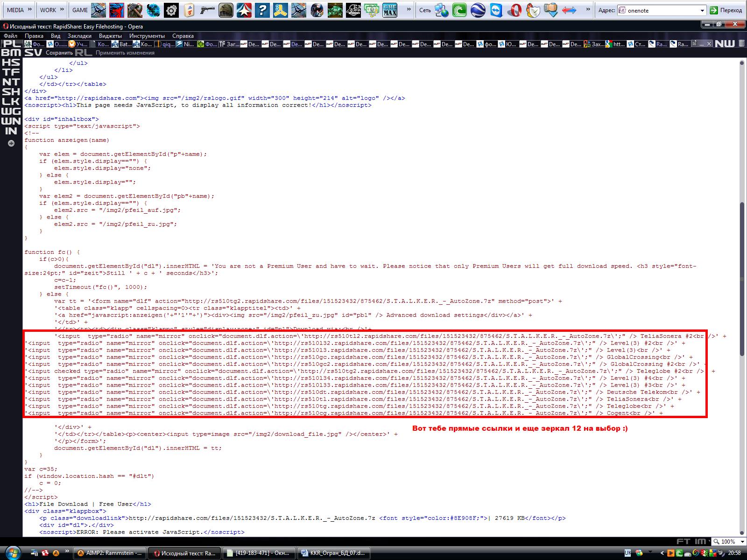Open the Виджеты menu
The height and width of the screenshot is (560, 747).
point(111,36)
